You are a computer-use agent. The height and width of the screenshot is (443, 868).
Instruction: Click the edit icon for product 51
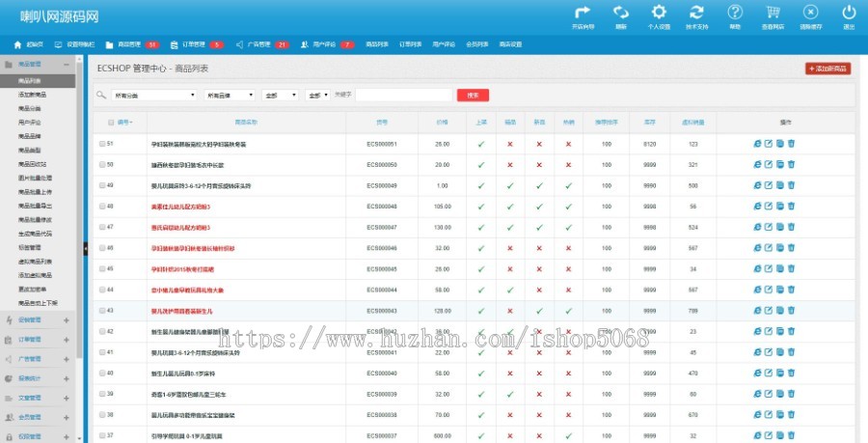(769, 144)
